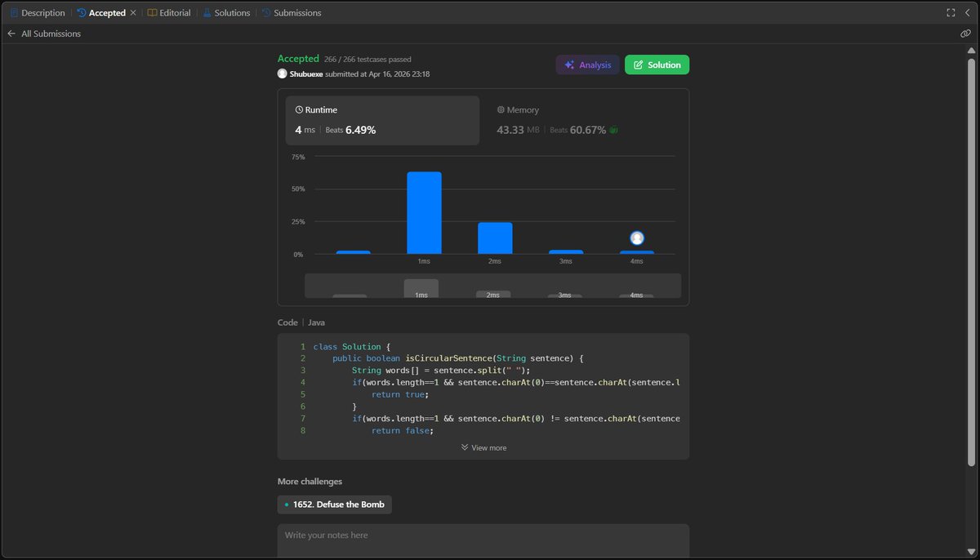Expand code with View more
The width and height of the screenshot is (980, 560).
(483, 447)
